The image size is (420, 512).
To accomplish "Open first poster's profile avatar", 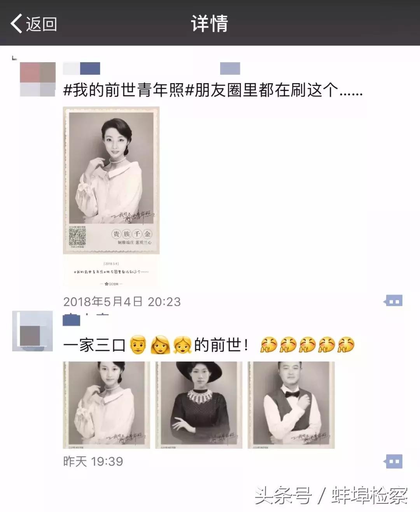I will 38,79.
